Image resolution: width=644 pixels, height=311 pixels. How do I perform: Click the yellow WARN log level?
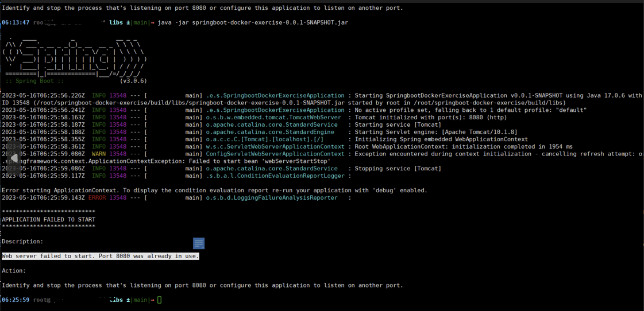(x=99, y=154)
